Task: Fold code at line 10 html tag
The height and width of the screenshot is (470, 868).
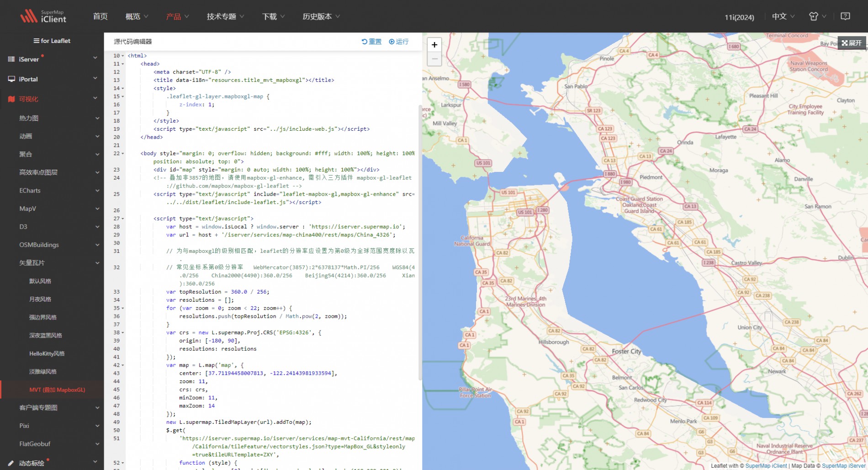Action: (x=123, y=56)
